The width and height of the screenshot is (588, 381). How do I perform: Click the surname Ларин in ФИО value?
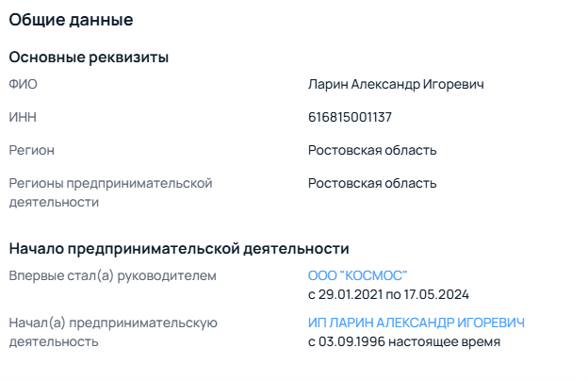328,85
